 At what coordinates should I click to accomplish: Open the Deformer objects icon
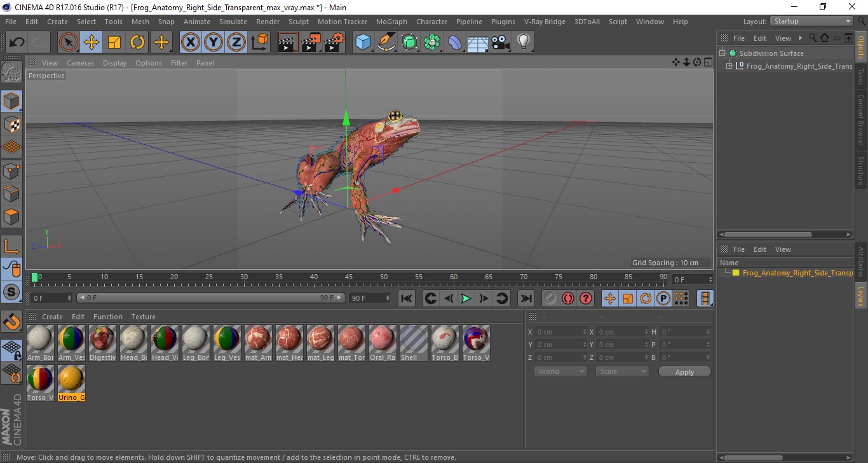tap(455, 43)
